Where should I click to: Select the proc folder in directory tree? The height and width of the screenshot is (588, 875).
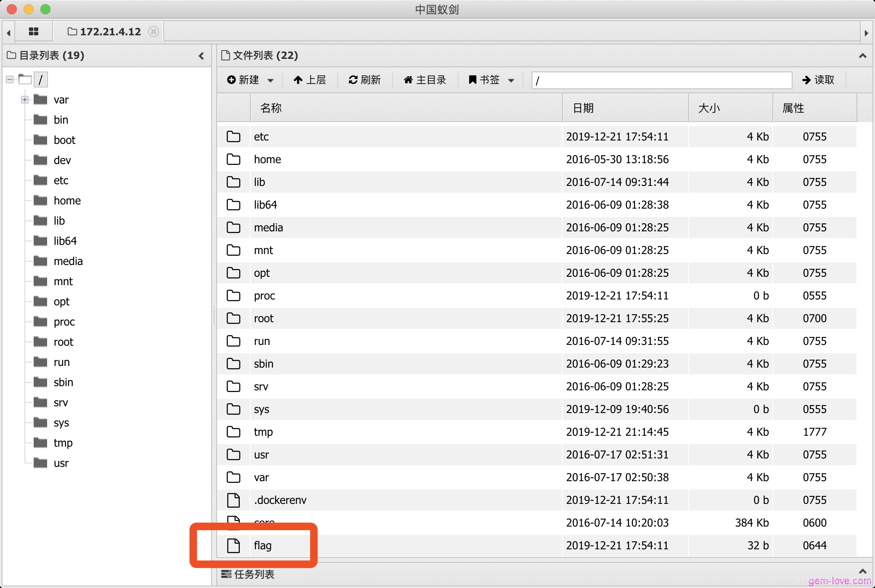tap(64, 322)
